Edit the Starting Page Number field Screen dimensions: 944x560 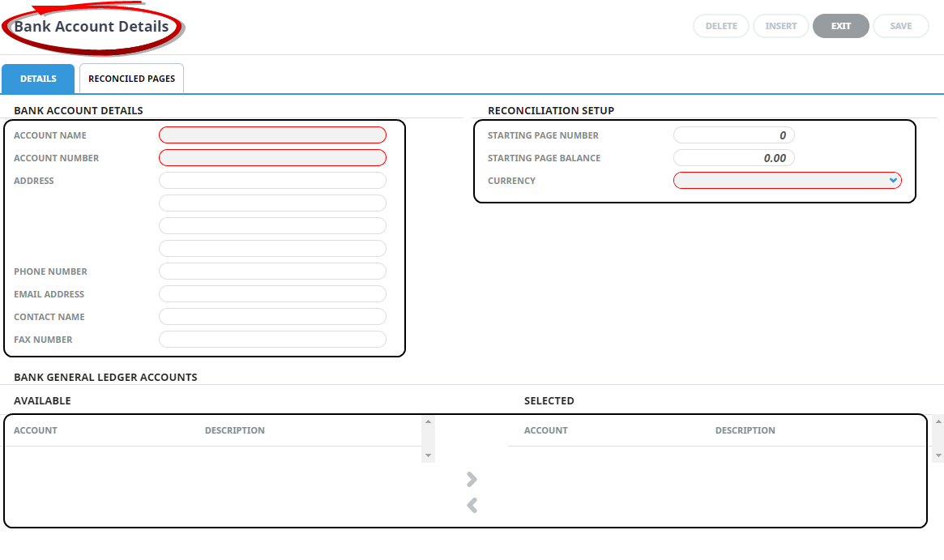coord(733,135)
